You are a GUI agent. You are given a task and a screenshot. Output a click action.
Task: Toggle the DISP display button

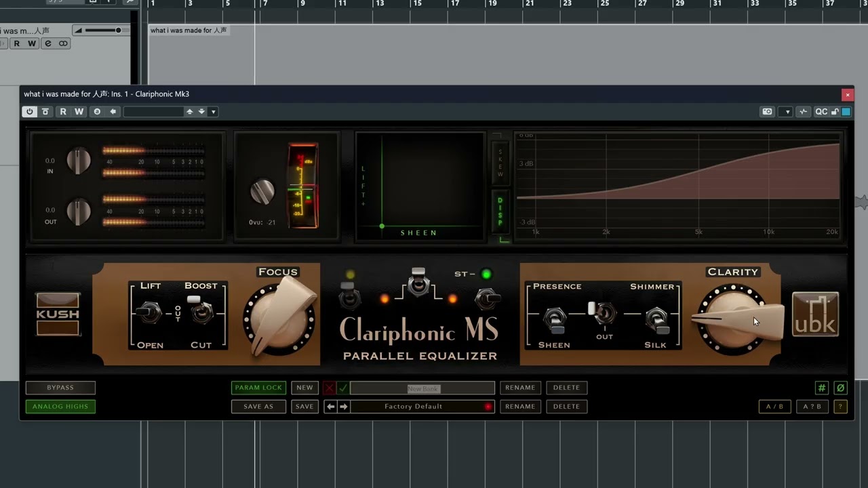pyautogui.click(x=500, y=211)
